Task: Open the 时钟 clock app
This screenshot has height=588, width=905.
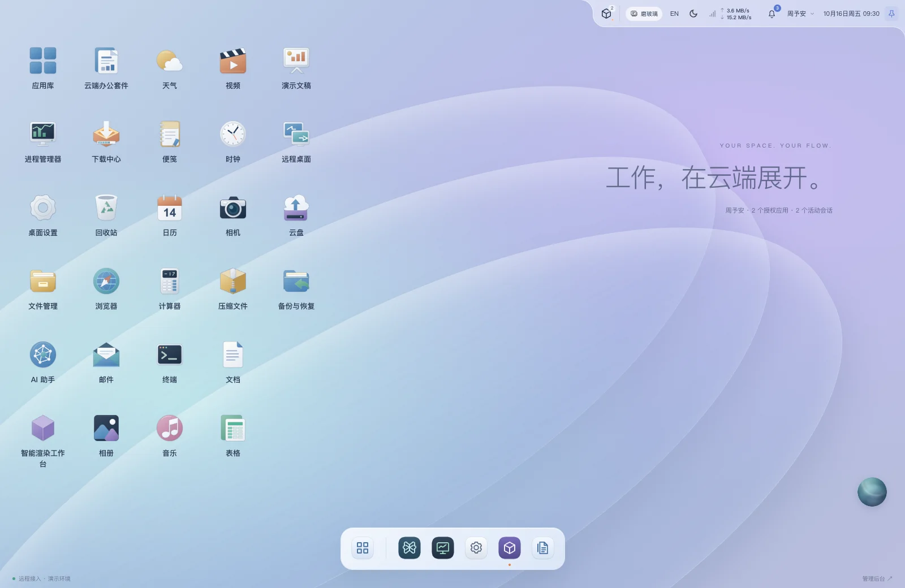Action: [x=233, y=142]
